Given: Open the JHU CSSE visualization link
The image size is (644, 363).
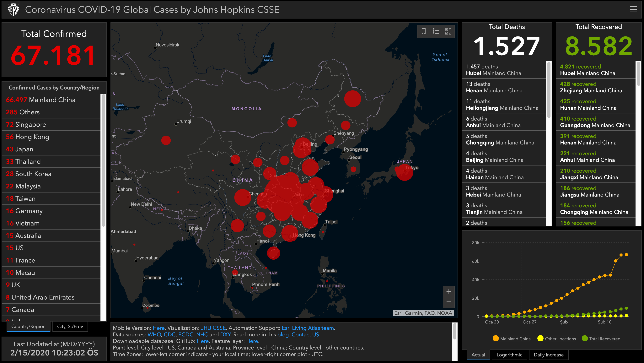Looking at the screenshot, I should [213, 328].
